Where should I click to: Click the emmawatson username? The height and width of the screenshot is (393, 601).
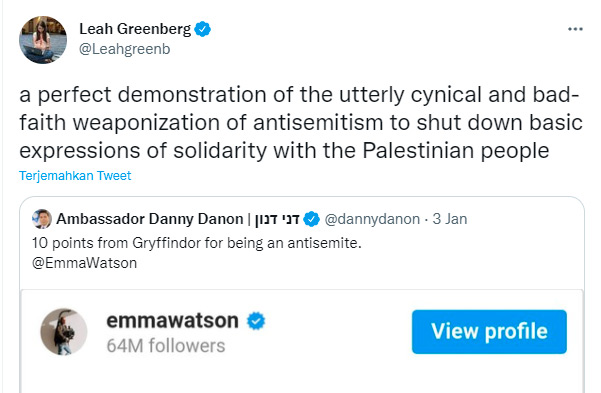[x=172, y=321]
